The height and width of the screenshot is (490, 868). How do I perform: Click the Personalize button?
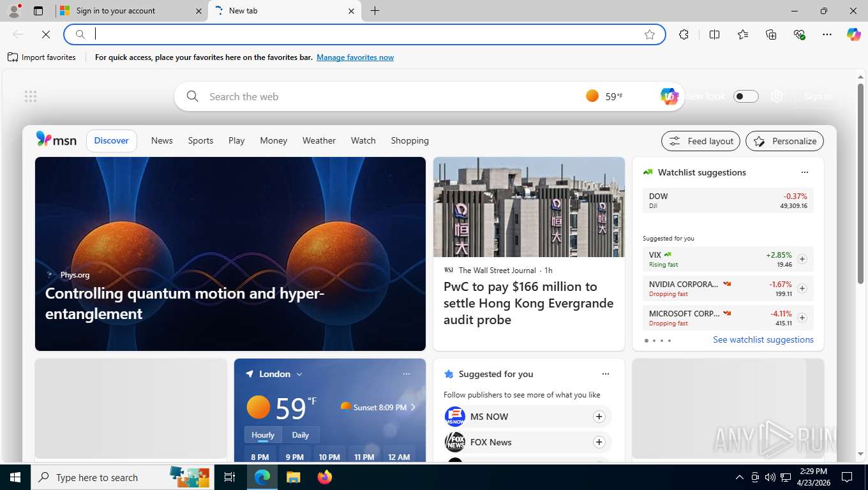click(785, 141)
